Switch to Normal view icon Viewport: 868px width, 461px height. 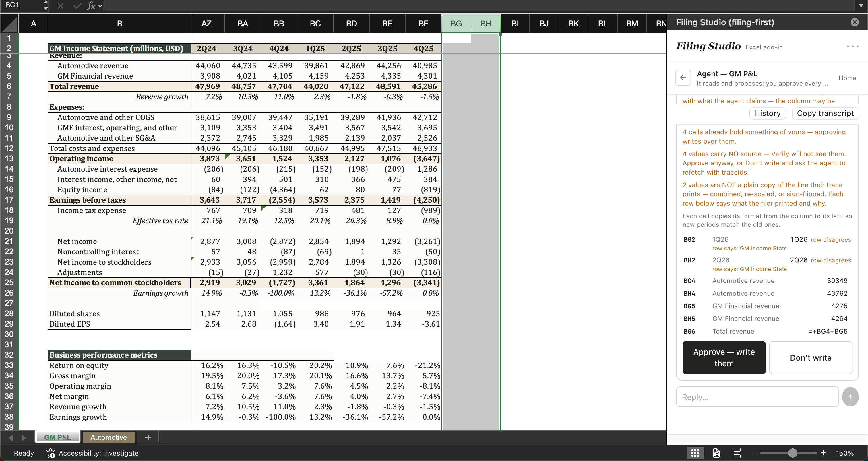coord(695,453)
